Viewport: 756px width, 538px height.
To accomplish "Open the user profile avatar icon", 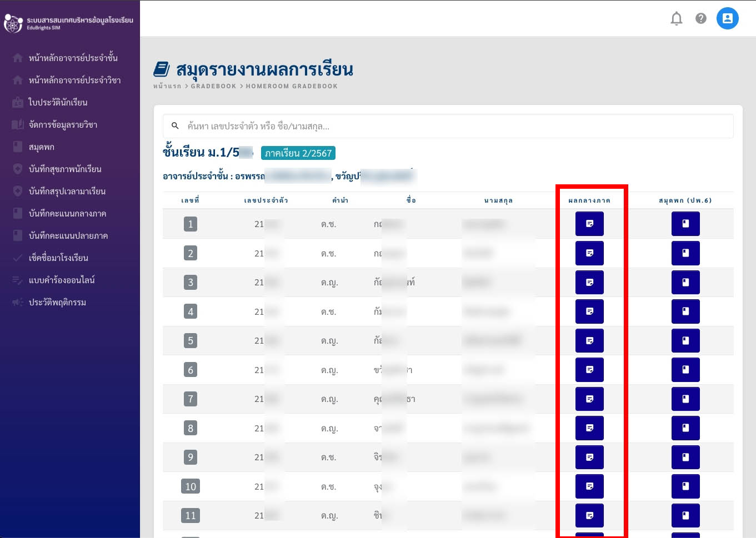I will pyautogui.click(x=727, y=19).
